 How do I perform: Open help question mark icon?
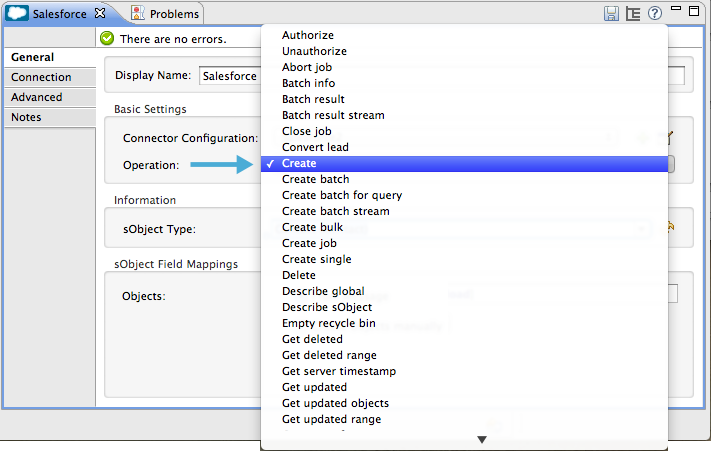[x=655, y=13]
